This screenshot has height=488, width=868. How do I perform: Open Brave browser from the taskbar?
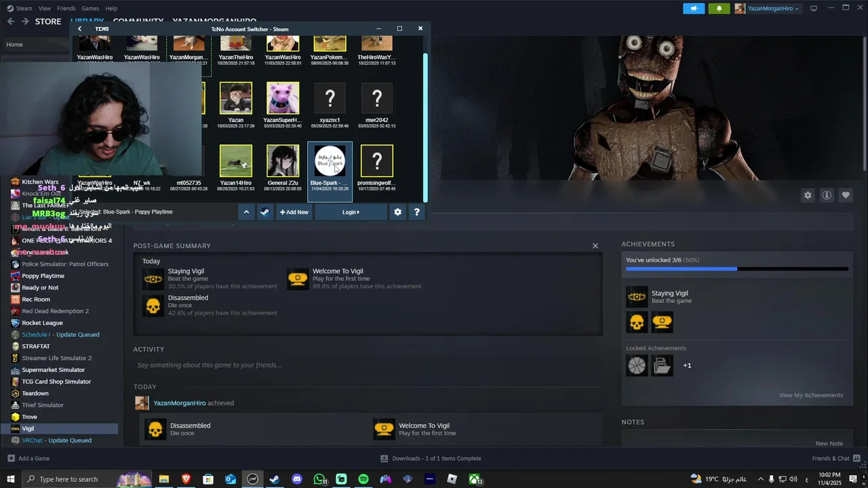(x=186, y=479)
